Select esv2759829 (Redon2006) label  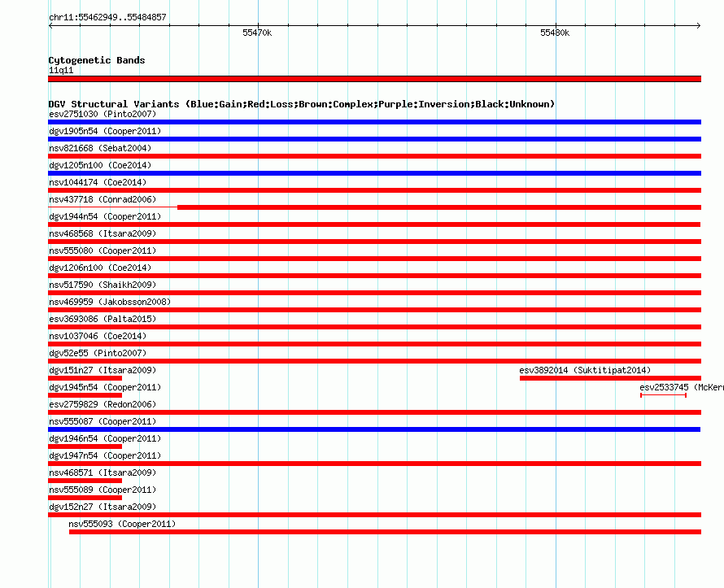(x=102, y=404)
